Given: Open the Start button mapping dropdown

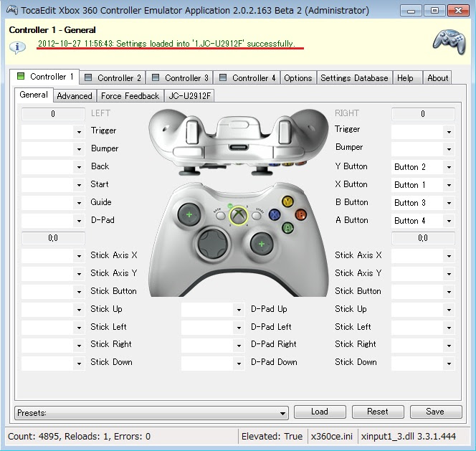Looking at the screenshot, I should point(53,185).
